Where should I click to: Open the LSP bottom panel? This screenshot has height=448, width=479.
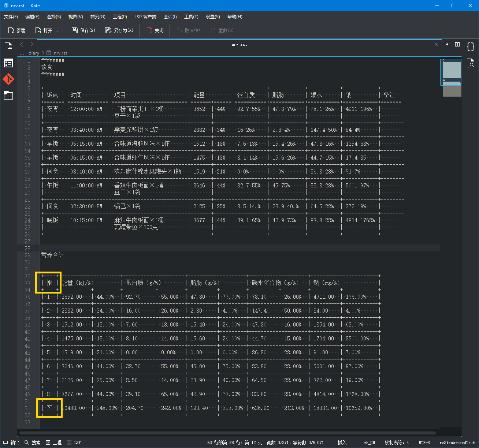[74, 443]
